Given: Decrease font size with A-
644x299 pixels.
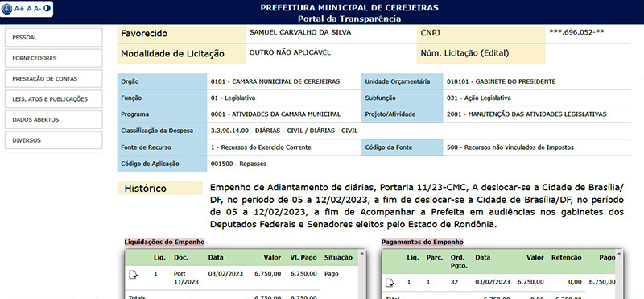Looking at the screenshot, I should pyautogui.click(x=37, y=8).
